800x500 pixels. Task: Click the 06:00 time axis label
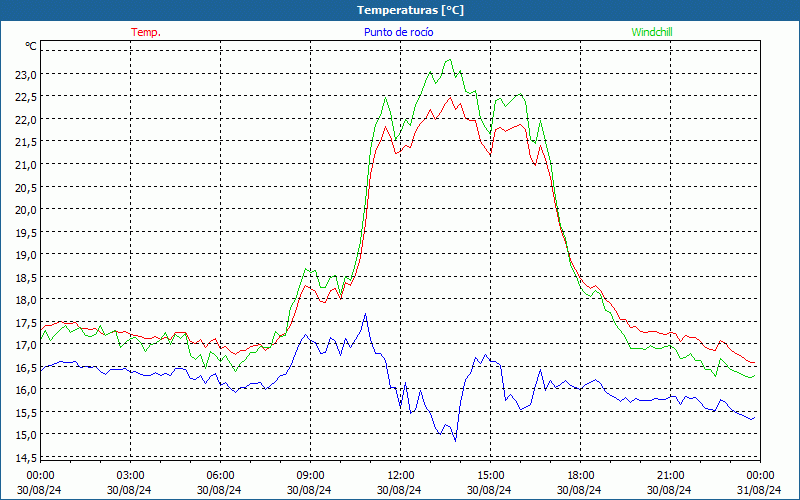220,475
